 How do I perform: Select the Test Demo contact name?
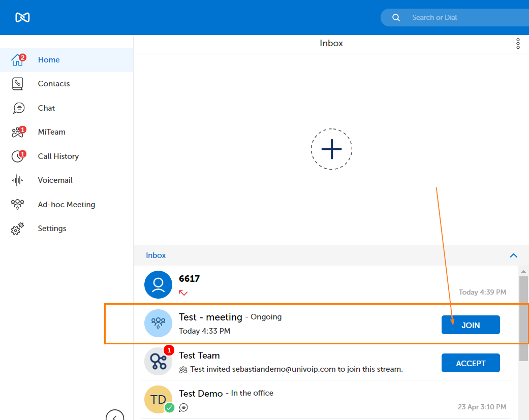pyautogui.click(x=201, y=394)
